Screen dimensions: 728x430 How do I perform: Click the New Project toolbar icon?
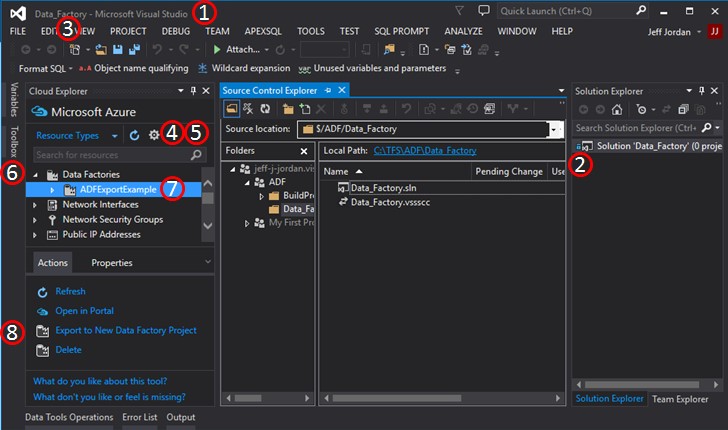75,49
